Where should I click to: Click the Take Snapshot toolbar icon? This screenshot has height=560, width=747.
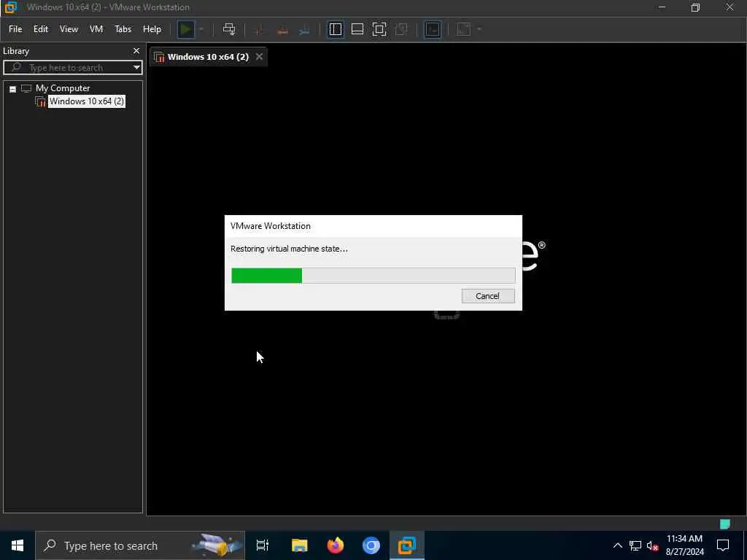260,29
